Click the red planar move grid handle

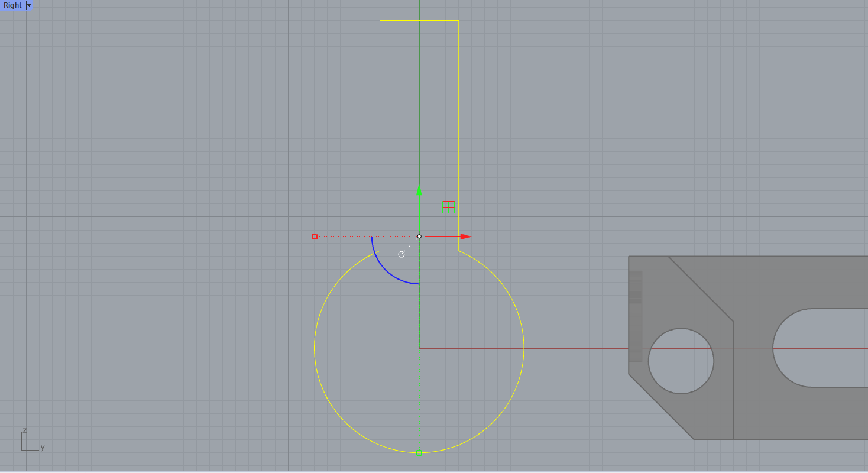coord(448,207)
